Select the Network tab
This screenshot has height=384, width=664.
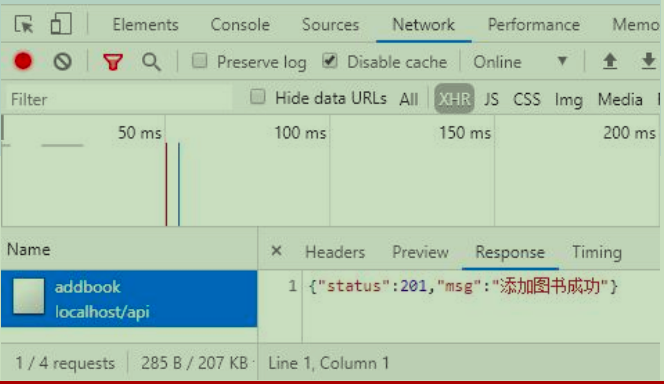pos(423,25)
